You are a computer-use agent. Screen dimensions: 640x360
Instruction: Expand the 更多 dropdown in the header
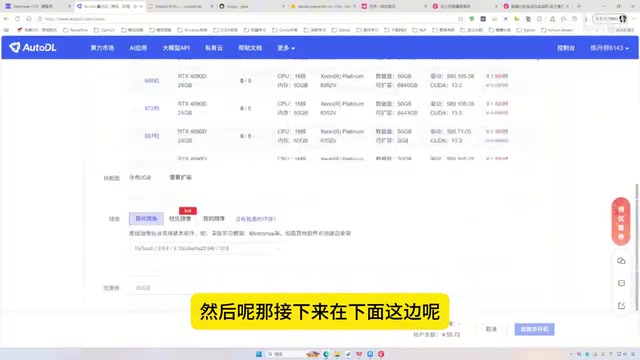(x=286, y=48)
